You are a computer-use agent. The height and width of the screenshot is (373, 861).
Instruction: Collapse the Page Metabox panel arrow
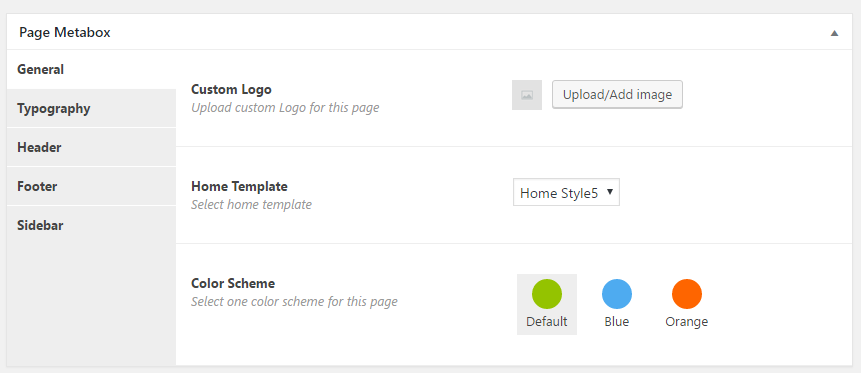834,33
